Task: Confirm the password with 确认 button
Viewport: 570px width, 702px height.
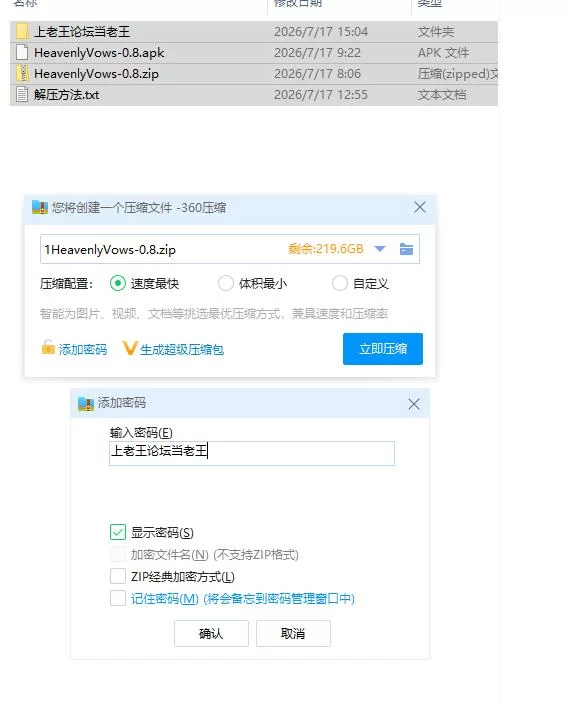Action: click(211, 633)
